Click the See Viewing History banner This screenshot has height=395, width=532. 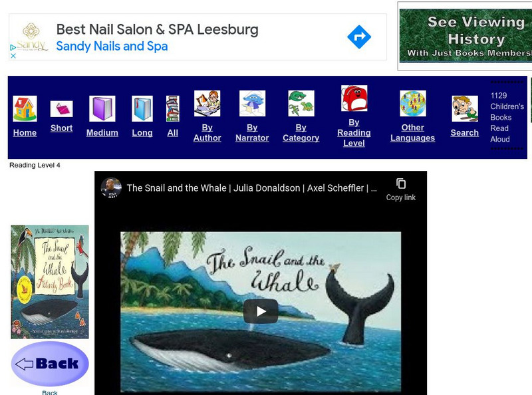pos(465,36)
